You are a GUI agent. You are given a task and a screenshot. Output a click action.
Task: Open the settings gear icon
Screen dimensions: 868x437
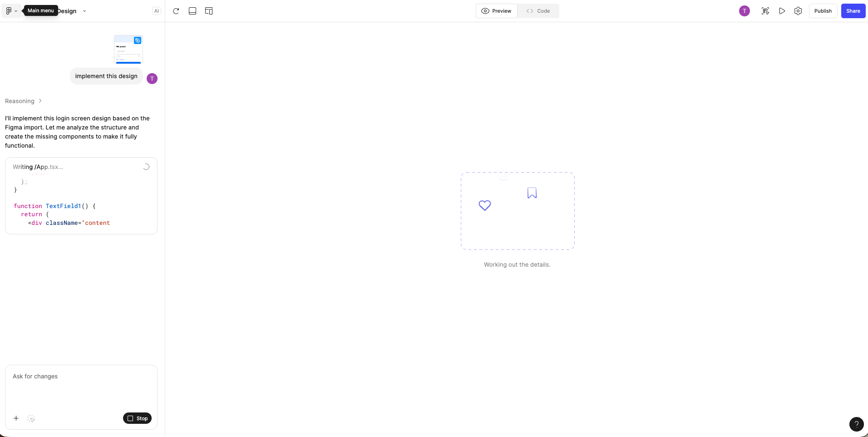pos(798,11)
